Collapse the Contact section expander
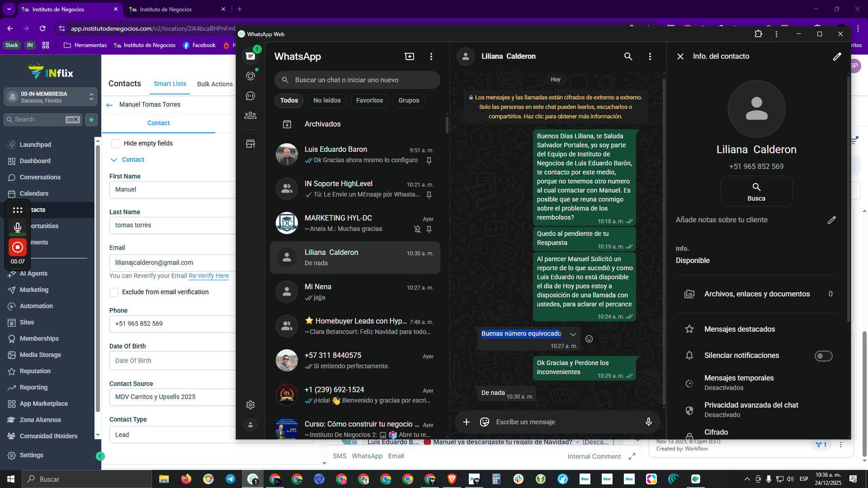The height and width of the screenshot is (488, 868). pos(113,160)
